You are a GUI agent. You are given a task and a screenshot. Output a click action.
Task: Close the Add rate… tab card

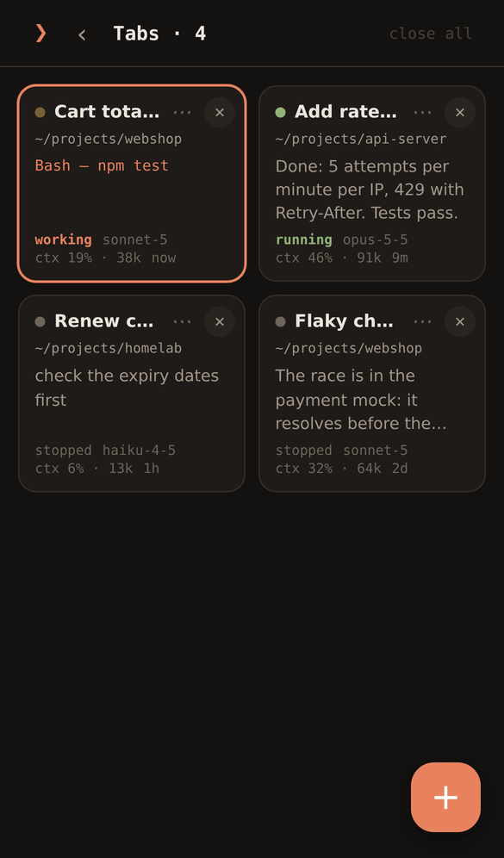point(460,112)
